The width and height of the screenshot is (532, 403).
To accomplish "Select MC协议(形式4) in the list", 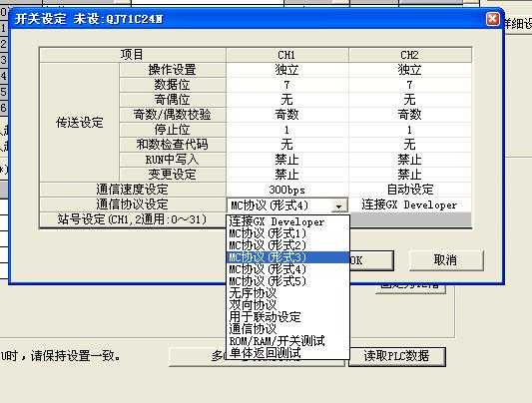I will click(x=287, y=269).
